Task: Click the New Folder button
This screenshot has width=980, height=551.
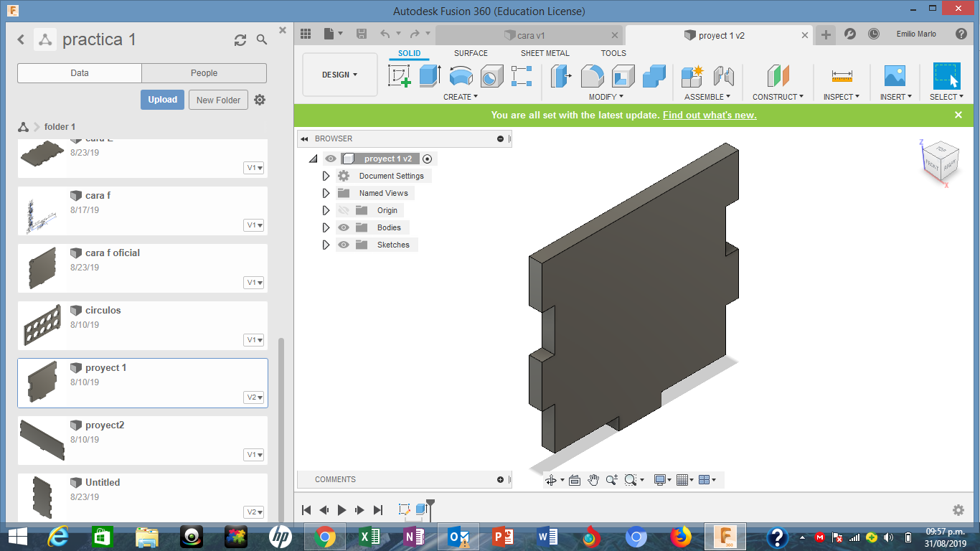Action: (x=219, y=100)
